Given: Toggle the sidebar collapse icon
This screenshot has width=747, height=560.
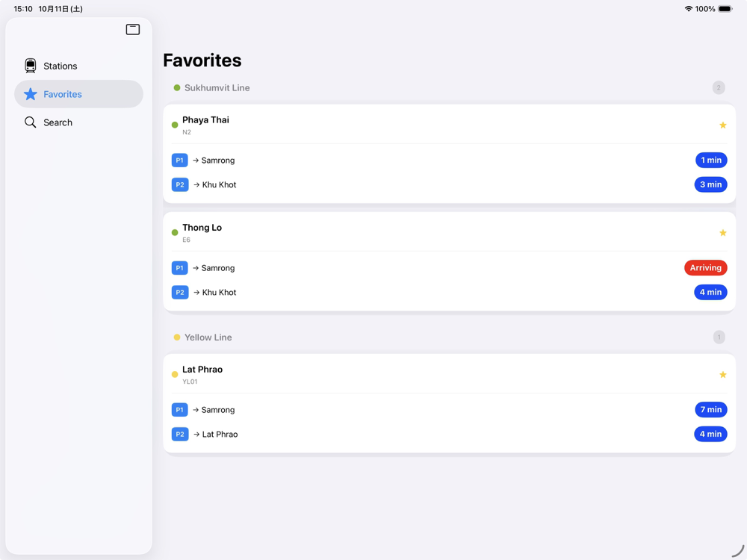Looking at the screenshot, I should [x=133, y=29].
